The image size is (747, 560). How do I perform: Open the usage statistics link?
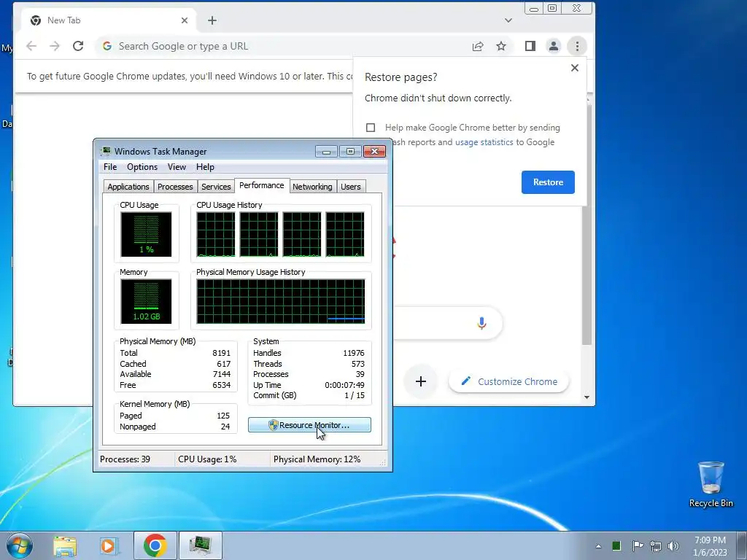click(x=484, y=142)
